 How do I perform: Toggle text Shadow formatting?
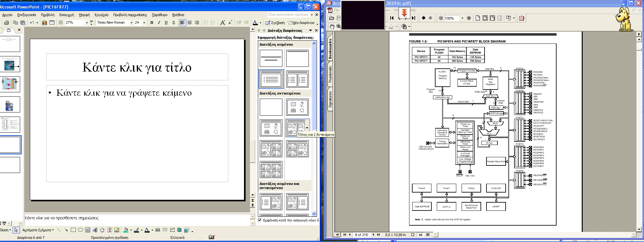click(174, 23)
